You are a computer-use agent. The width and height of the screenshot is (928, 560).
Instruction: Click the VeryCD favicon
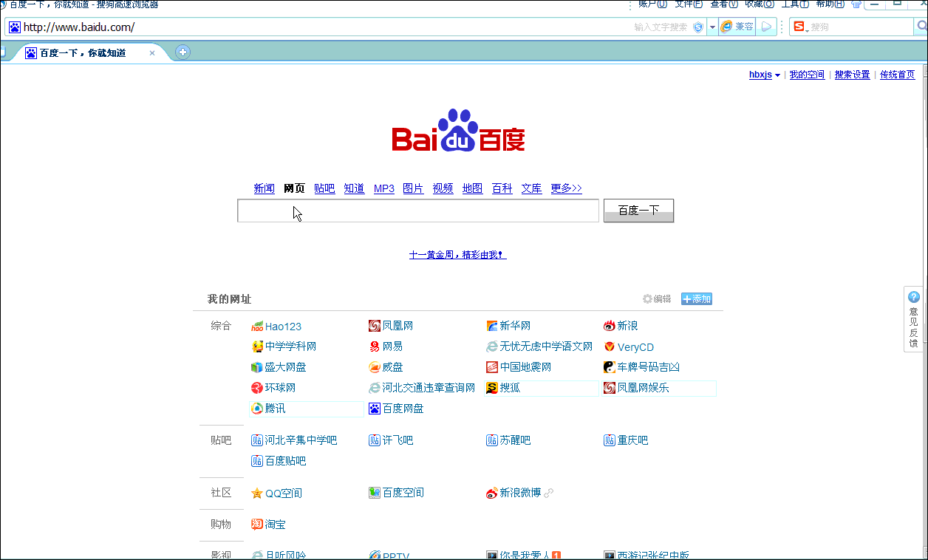[x=610, y=346]
